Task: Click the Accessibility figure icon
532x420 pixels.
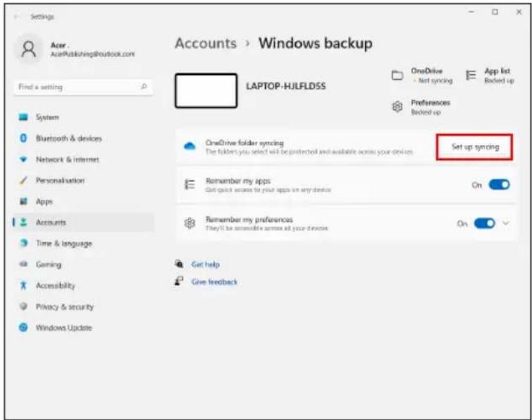Action: 23,285
